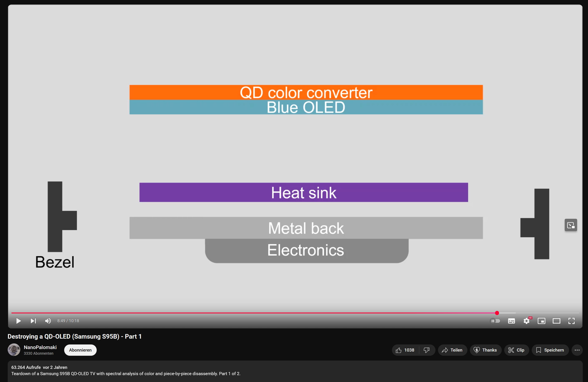Activate the miniplayer icon
This screenshot has width=588, height=382.
(x=541, y=321)
